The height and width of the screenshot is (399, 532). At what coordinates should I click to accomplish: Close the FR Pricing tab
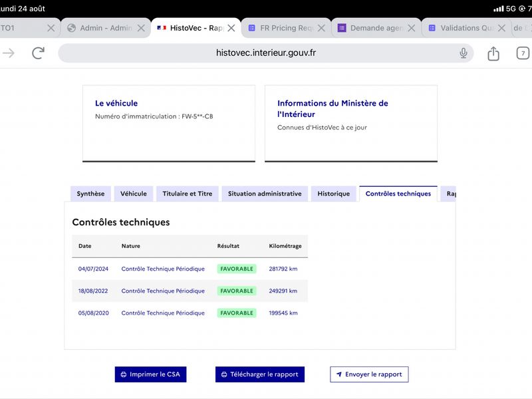click(321, 28)
